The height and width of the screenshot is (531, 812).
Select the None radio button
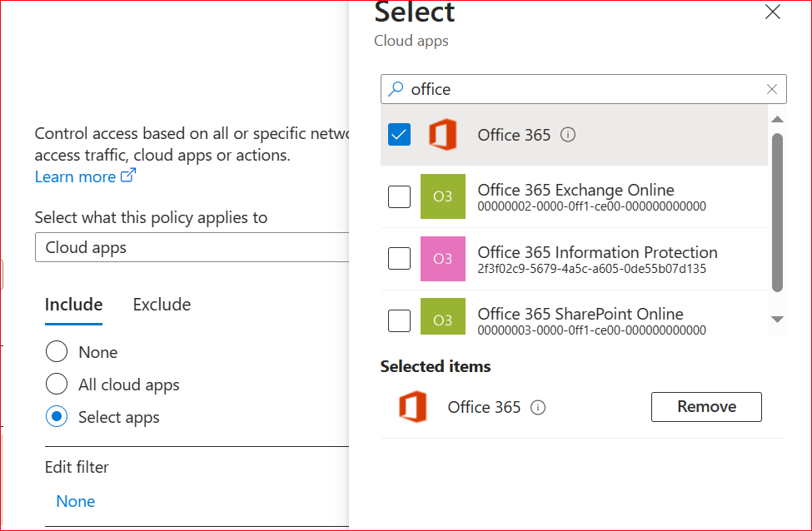point(57,352)
